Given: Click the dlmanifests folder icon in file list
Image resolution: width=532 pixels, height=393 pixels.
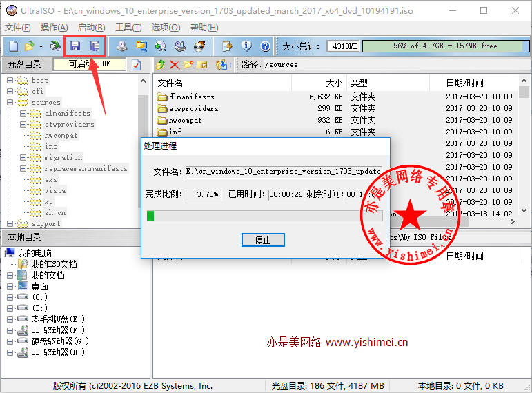Looking at the screenshot, I should pos(162,97).
